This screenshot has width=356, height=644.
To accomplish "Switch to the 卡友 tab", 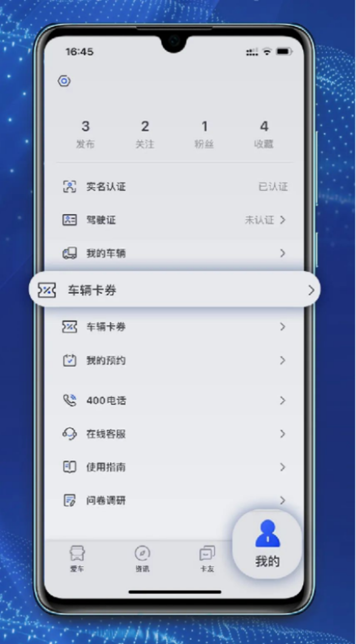I will (x=207, y=559).
